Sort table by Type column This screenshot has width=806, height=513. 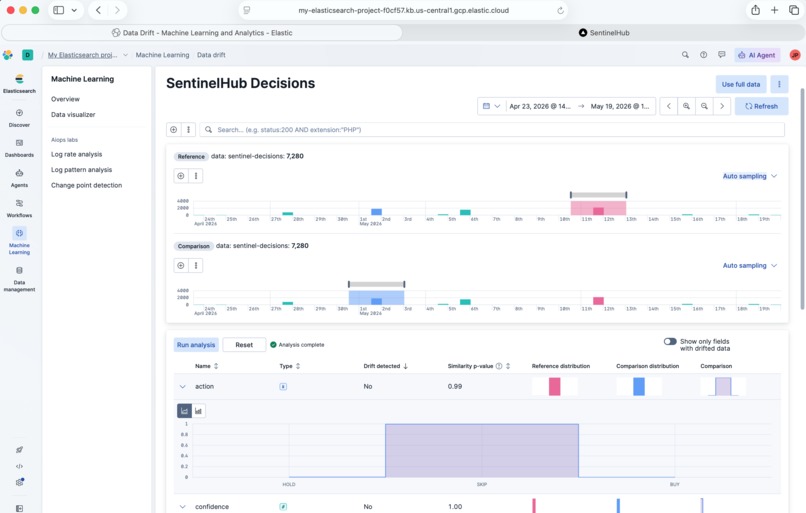tap(290, 366)
